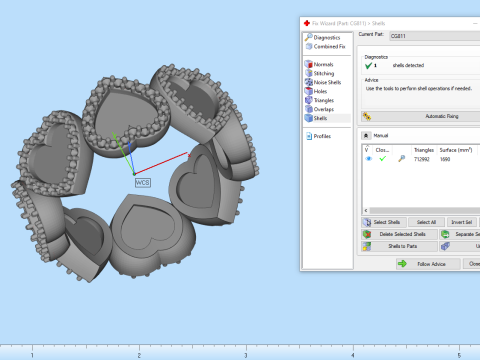Click the Invert Sel button
This screenshot has height=360, width=480.
point(462,222)
